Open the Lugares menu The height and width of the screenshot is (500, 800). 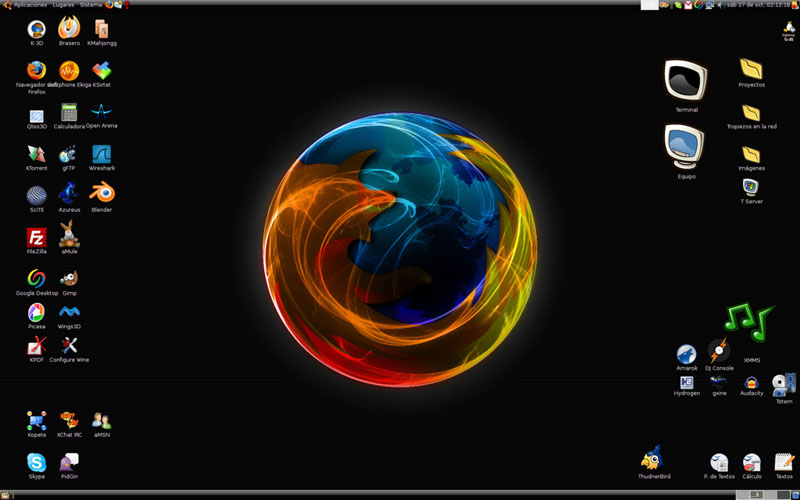pyautogui.click(x=63, y=5)
